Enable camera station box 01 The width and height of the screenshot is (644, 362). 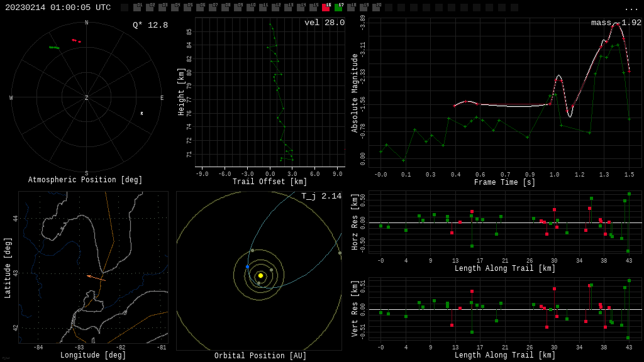pos(137,8)
